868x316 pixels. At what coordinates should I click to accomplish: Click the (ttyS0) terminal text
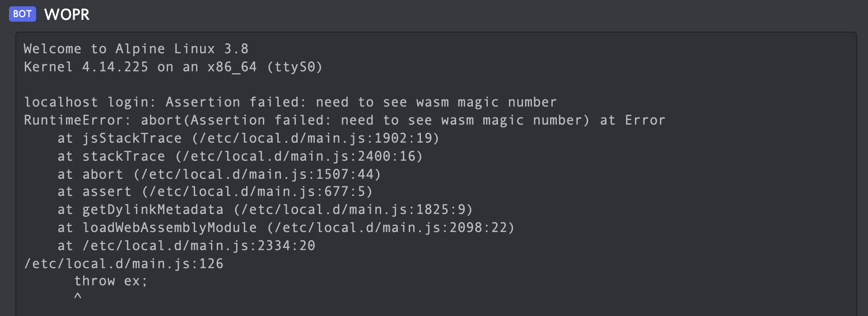294,67
